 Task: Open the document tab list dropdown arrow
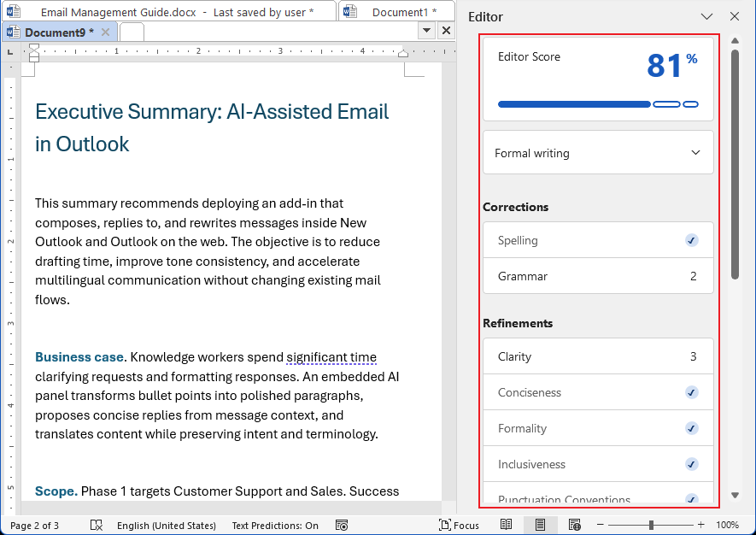(x=427, y=31)
